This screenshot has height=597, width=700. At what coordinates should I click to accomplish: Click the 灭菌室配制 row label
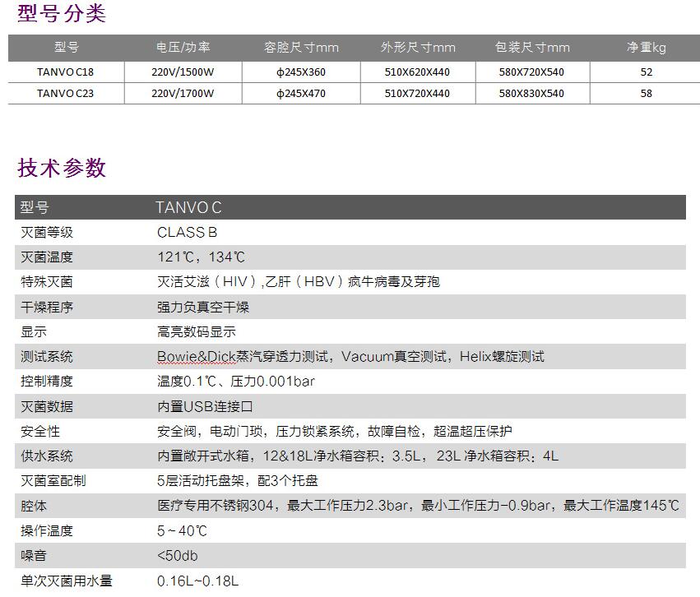coord(53,481)
